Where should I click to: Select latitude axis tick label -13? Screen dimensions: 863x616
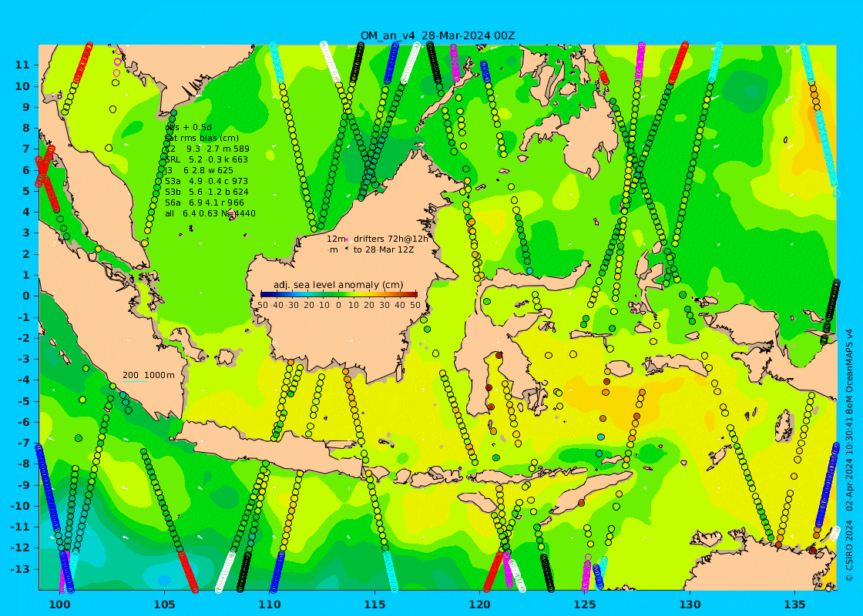pos(21,569)
